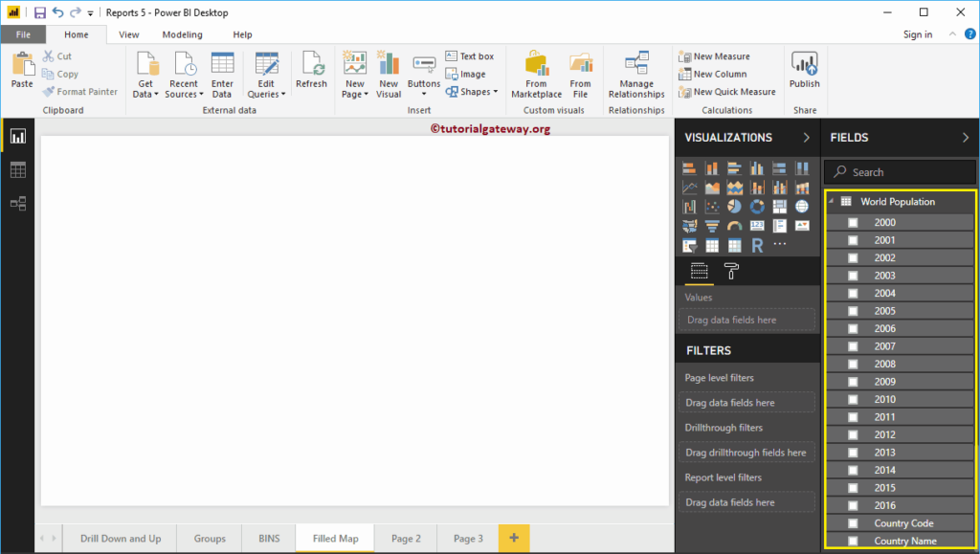The image size is (980, 554).
Task: Click the Fields search box
Action: point(900,172)
